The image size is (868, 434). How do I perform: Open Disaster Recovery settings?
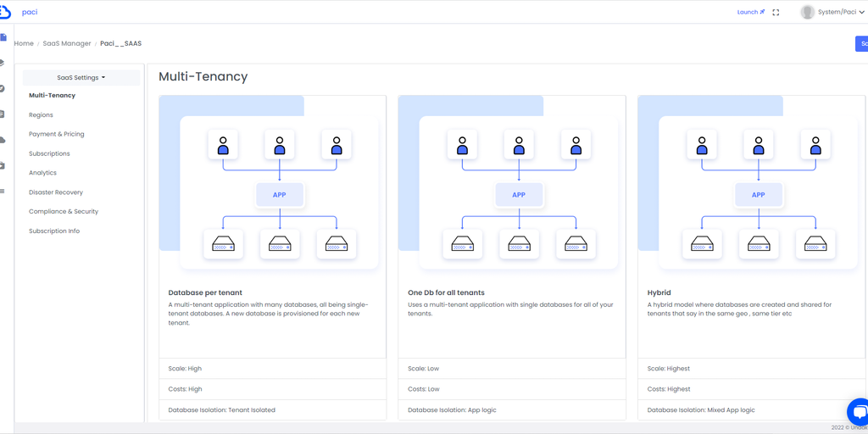tap(56, 192)
